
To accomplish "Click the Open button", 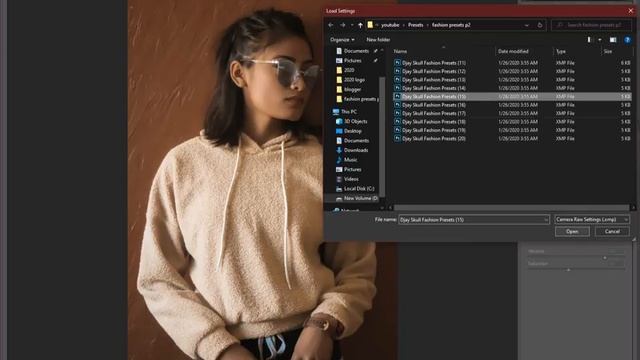I will click(x=572, y=231).
